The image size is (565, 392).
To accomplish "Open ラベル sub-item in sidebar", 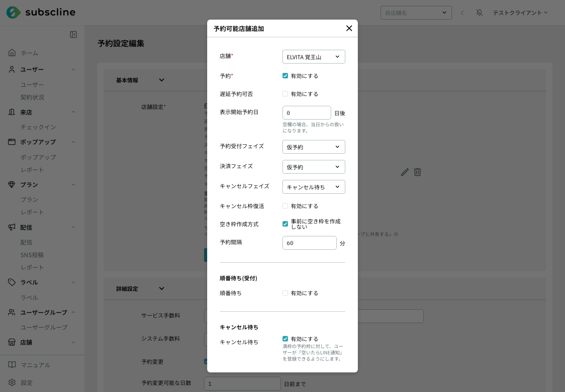I will 29,298.
